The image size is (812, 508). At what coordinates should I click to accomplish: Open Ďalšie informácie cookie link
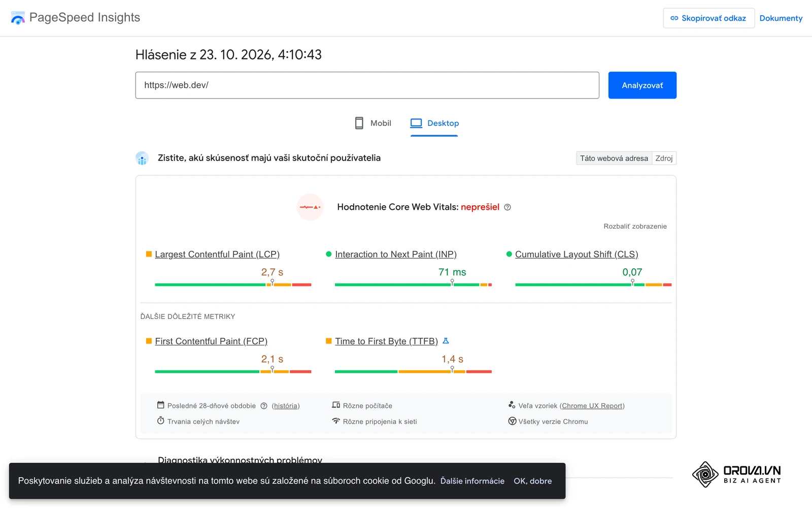[472, 481]
